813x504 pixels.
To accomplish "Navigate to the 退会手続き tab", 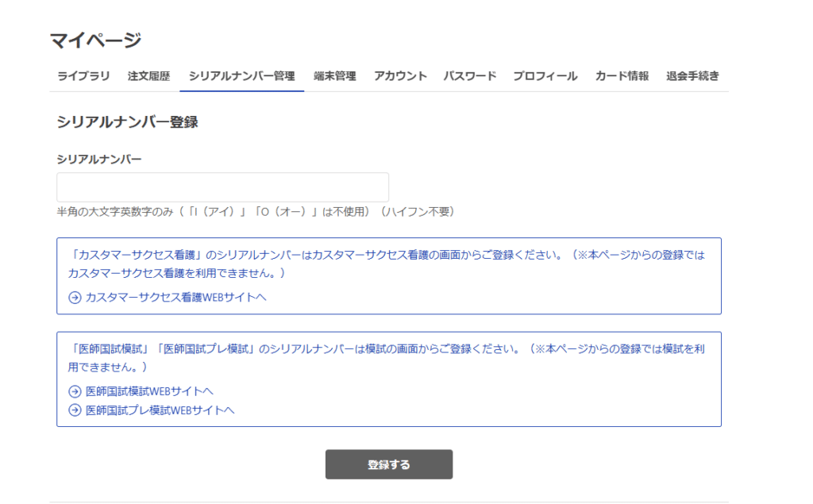I will (692, 76).
